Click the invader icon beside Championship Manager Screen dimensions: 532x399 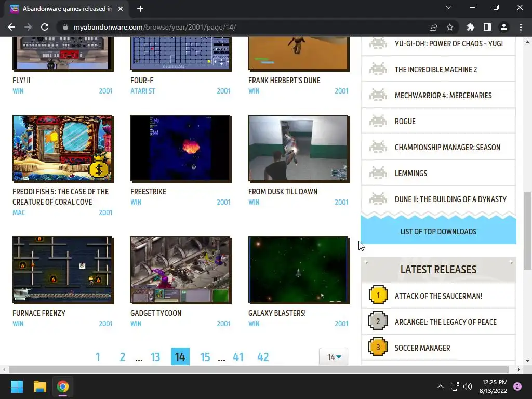(378, 147)
